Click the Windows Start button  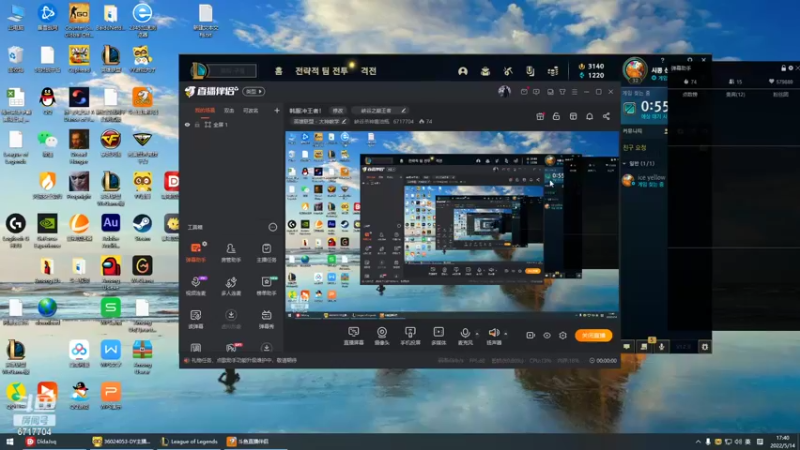9,441
